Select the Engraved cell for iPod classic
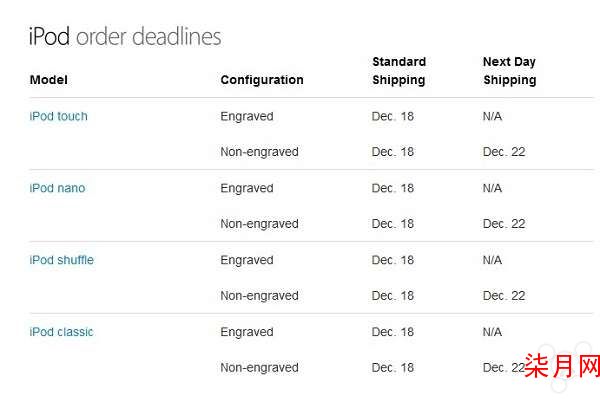The height and width of the screenshot is (402, 600). tap(247, 332)
